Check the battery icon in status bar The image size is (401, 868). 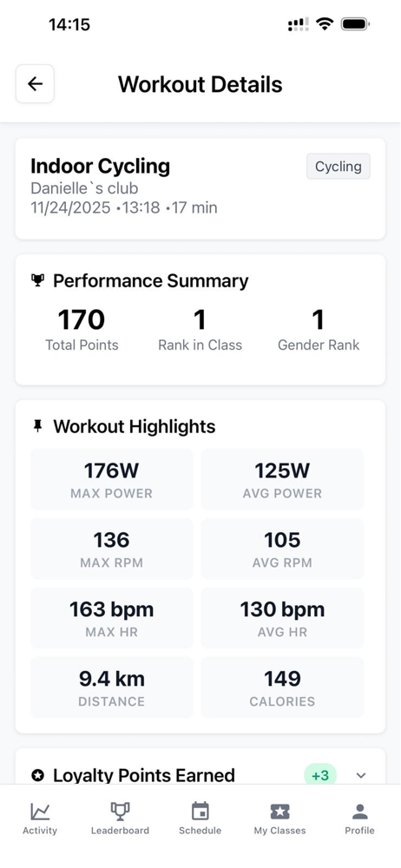tap(355, 23)
